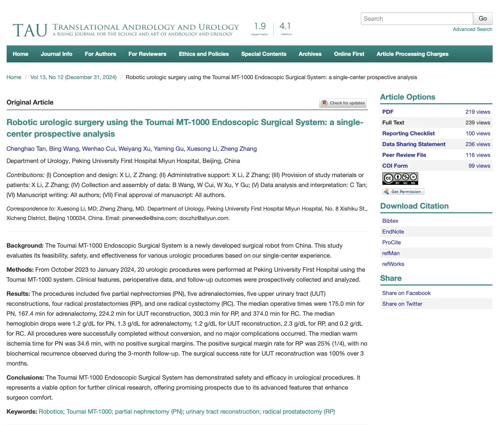Open the Advanced Search link
This screenshot has height=425, width=504.
472,29
